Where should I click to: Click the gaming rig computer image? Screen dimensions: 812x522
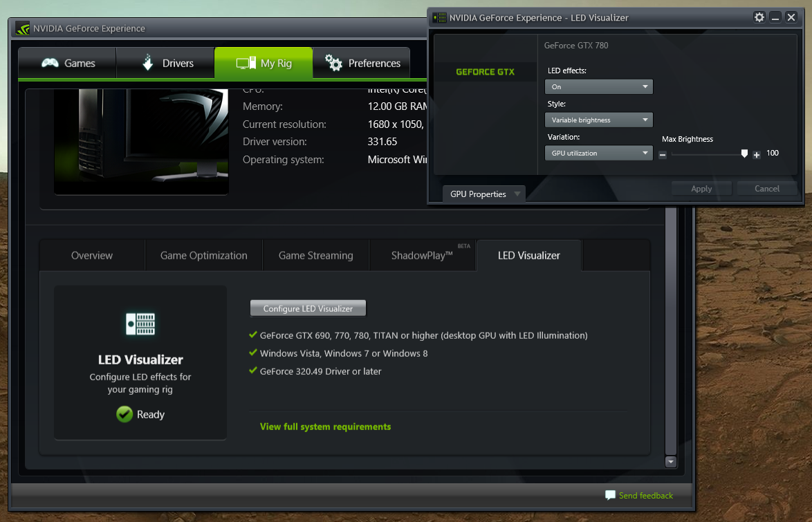click(141, 141)
